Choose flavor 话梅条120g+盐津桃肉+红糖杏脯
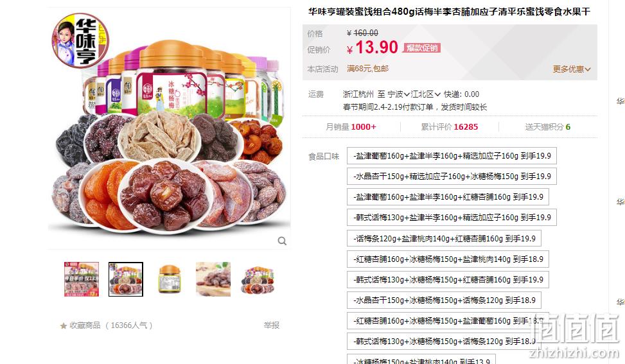 click(x=444, y=239)
